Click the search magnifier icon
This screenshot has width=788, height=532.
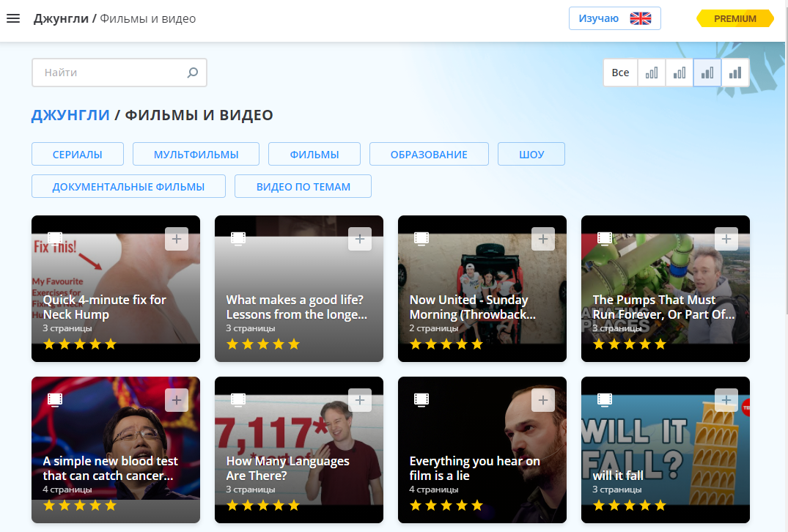(x=193, y=73)
